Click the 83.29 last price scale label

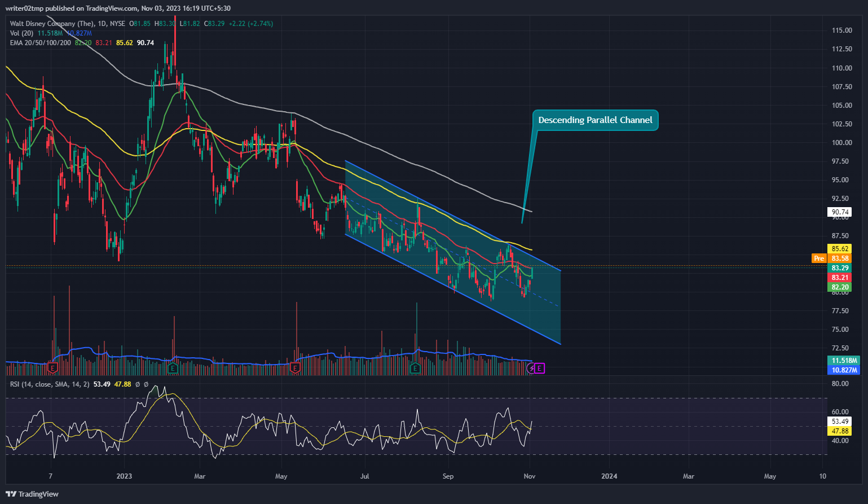point(840,268)
